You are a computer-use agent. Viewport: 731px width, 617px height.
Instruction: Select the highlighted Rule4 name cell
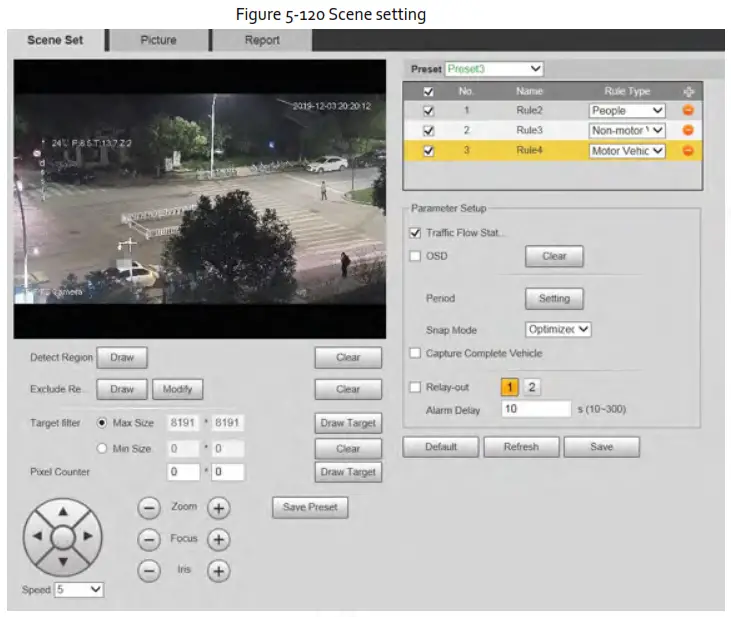pyautogui.click(x=529, y=150)
